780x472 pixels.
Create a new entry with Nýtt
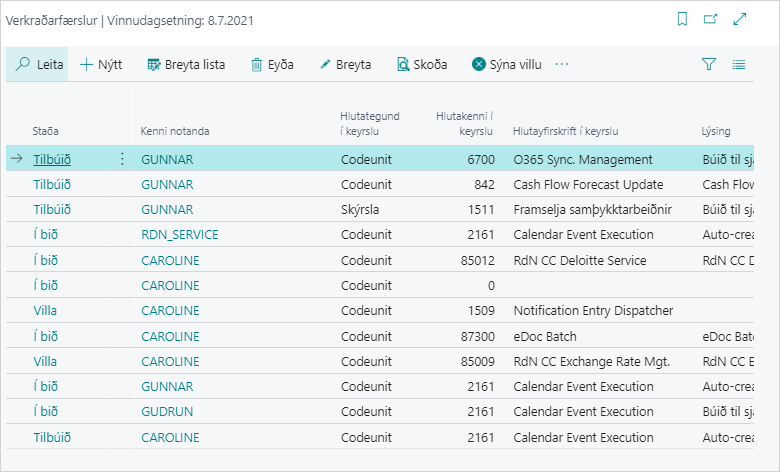coord(101,64)
